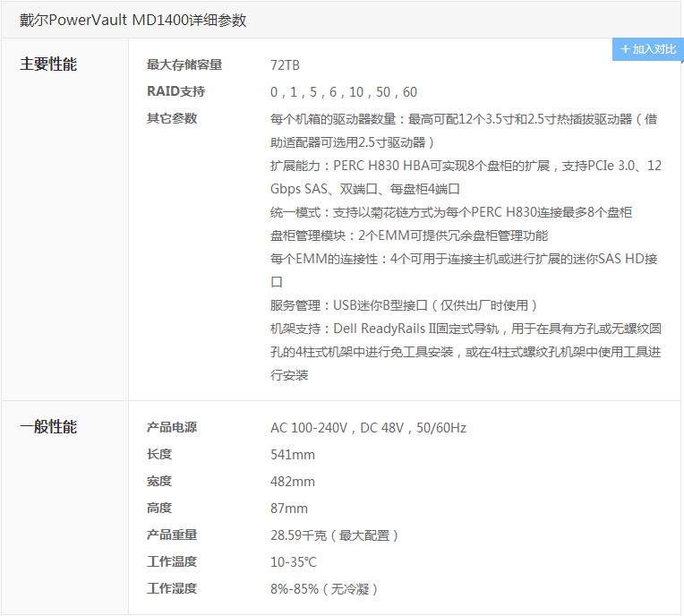Click the 产品重量 label
The width and height of the screenshot is (684, 616).
172,535
